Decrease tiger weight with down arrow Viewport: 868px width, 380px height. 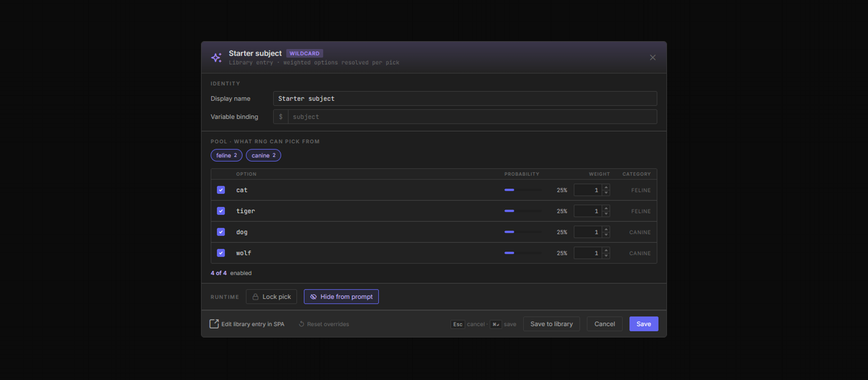[606, 214]
